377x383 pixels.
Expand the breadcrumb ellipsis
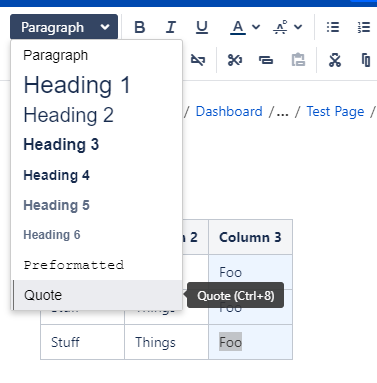pyautogui.click(x=283, y=112)
